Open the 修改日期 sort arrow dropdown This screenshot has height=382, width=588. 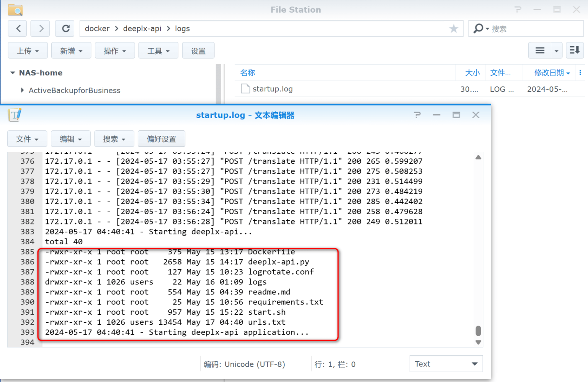tap(568, 73)
